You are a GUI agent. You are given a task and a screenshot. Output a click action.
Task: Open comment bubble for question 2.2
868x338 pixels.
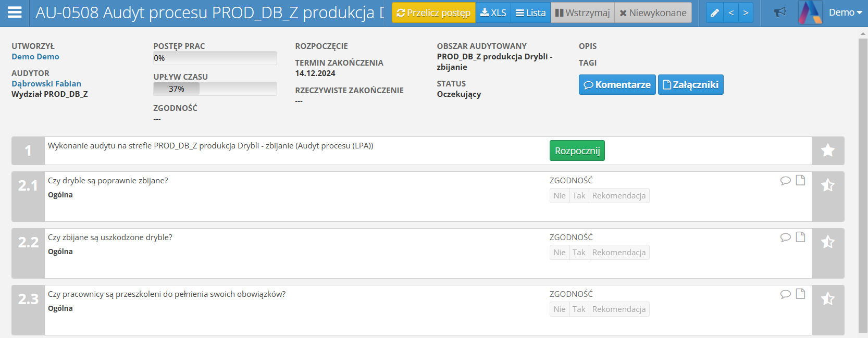785,237
